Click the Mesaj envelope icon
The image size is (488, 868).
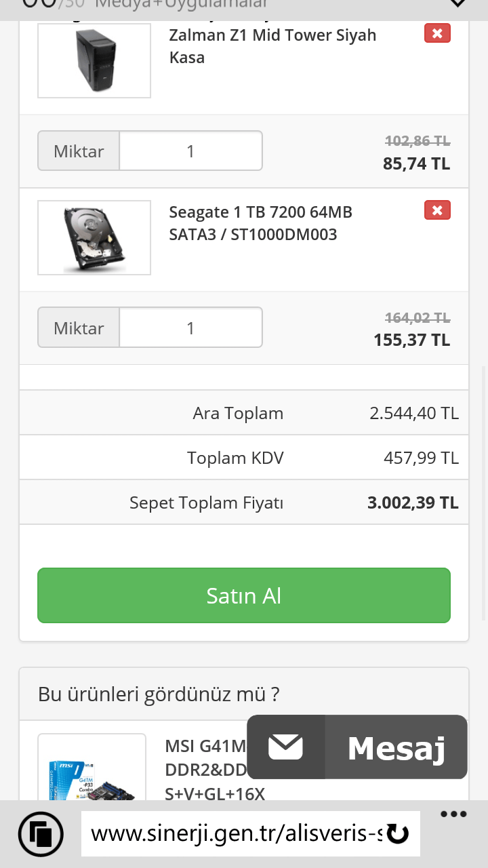tap(285, 747)
